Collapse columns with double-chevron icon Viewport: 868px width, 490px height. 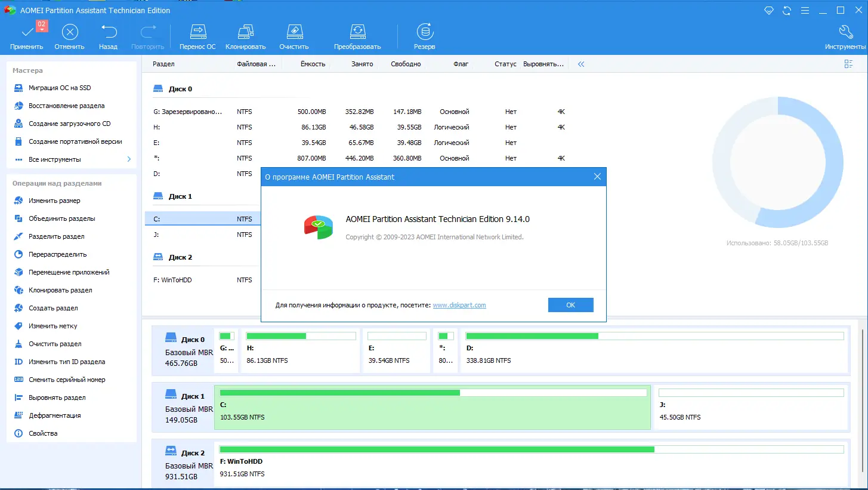tap(581, 64)
